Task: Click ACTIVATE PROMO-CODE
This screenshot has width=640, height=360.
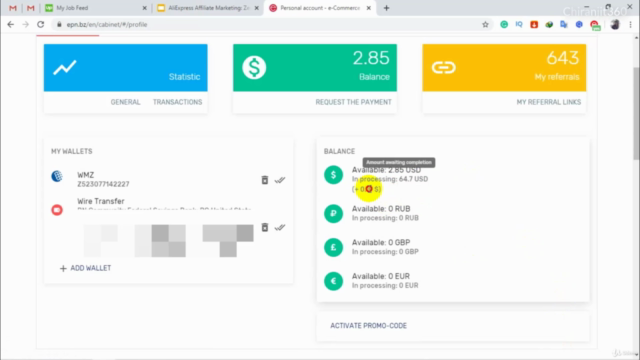Action: pos(369,326)
